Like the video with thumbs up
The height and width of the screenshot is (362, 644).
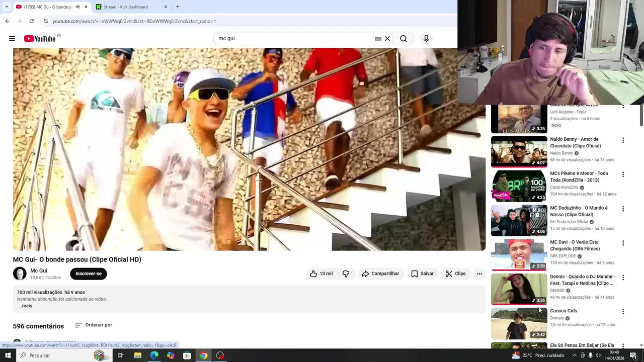321,274
